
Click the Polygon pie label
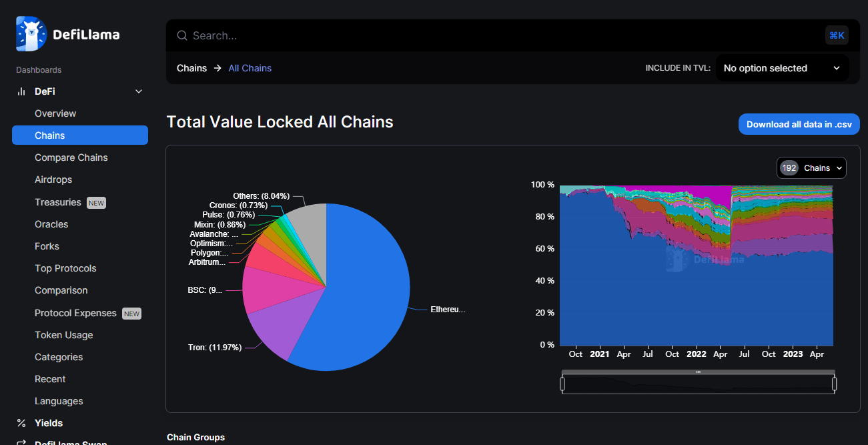point(209,253)
